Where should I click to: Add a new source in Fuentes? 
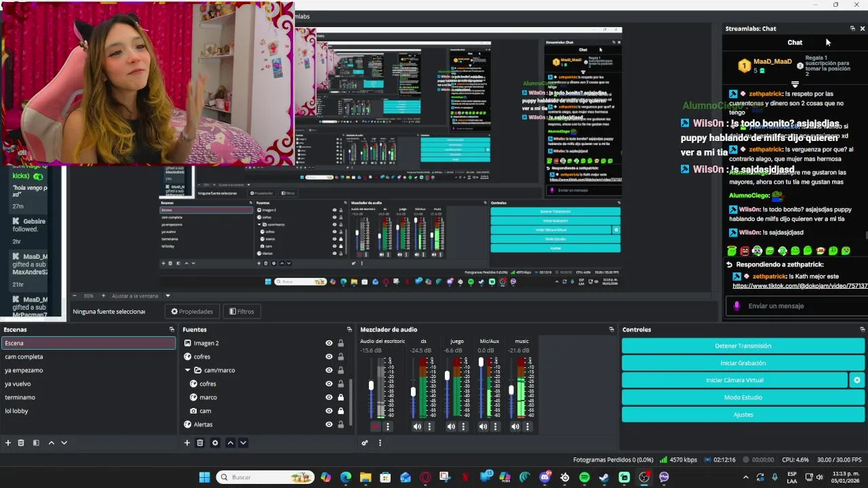[x=186, y=443]
